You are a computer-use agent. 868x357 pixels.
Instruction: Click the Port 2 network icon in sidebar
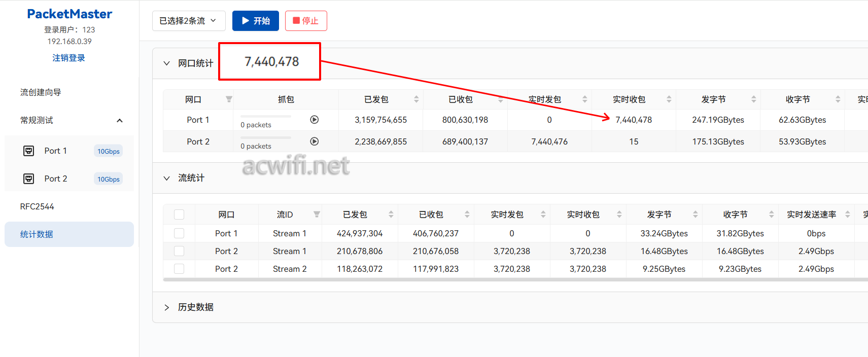29,178
